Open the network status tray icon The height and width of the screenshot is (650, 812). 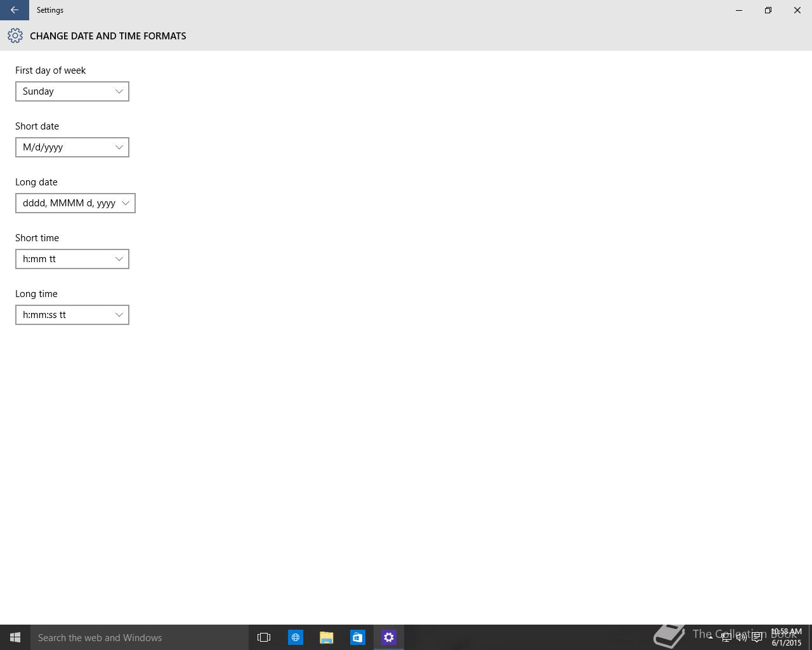click(726, 637)
